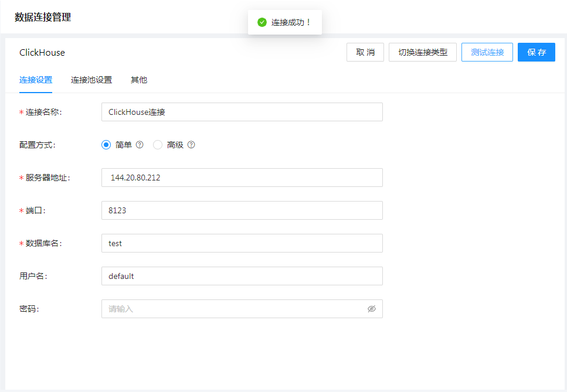Focus the 连接名称 input field

[242, 112]
